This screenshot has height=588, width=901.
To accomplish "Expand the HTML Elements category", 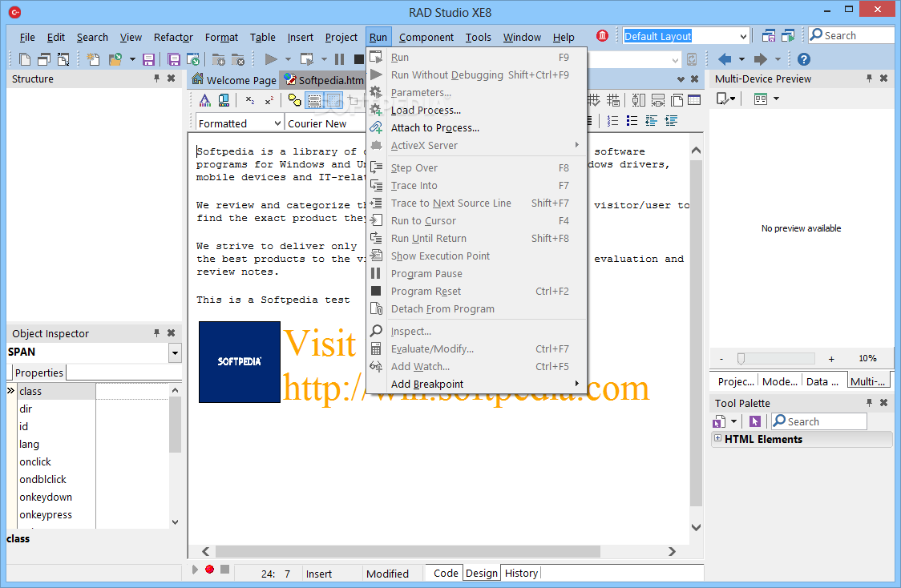I will (717, 438).
